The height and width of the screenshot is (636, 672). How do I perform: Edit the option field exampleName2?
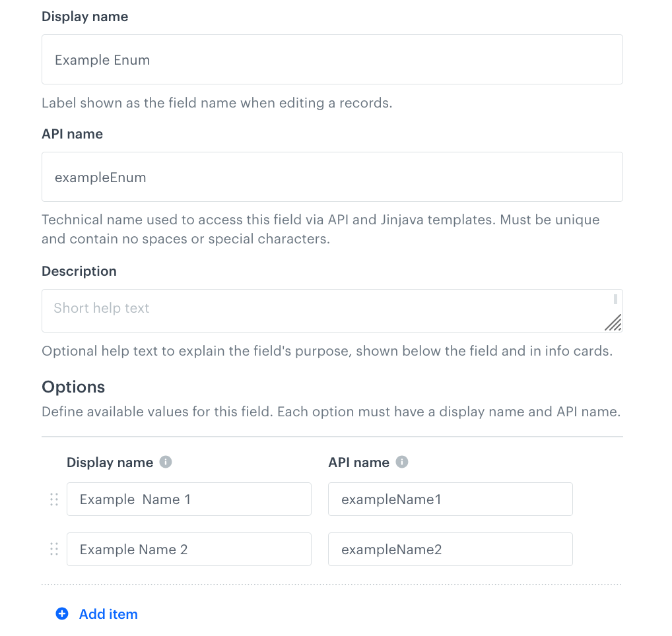pos(450,549)
